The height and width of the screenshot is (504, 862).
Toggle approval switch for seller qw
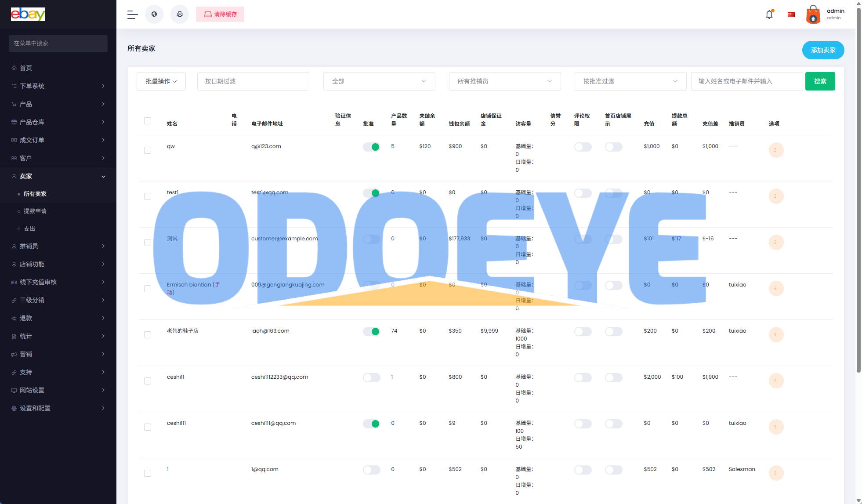coord(371,147)
